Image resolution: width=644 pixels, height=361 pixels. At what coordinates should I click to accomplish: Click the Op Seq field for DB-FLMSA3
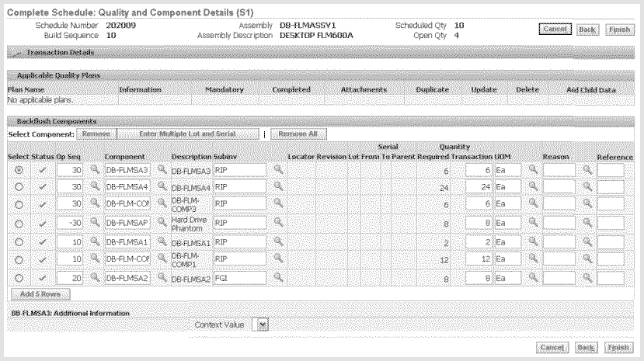(x=69, y=170)
